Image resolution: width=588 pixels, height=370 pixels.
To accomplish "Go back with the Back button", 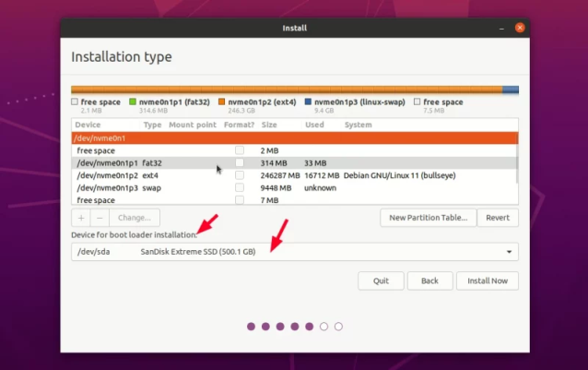I will (x=429, y=280).
